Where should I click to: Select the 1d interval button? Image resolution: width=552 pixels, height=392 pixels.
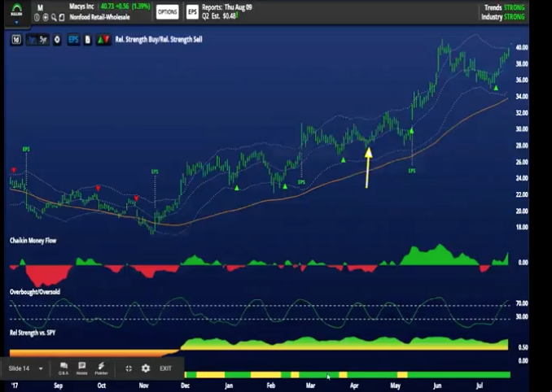point(17,39)
